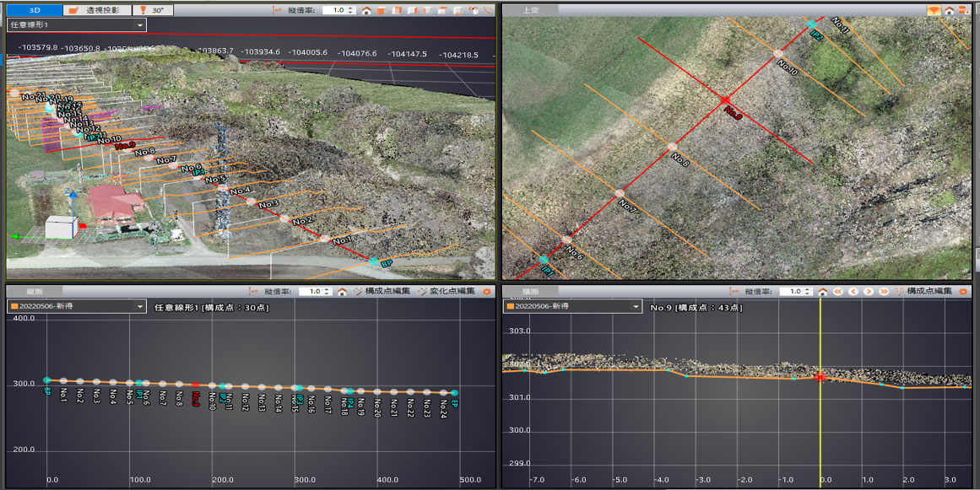Click the home view icon in 3D panel
980x490 pixels.
366,10
